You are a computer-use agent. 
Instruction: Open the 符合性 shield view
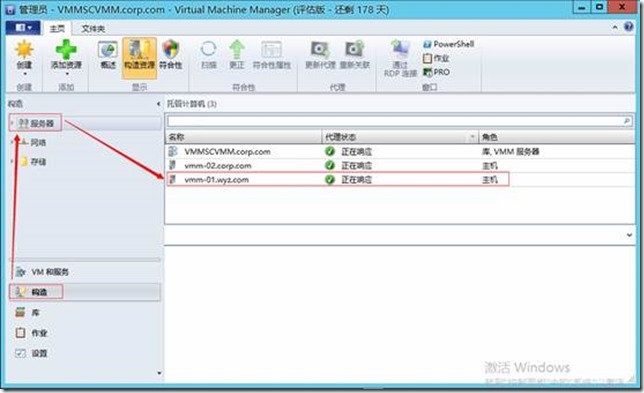click(170, 55)
